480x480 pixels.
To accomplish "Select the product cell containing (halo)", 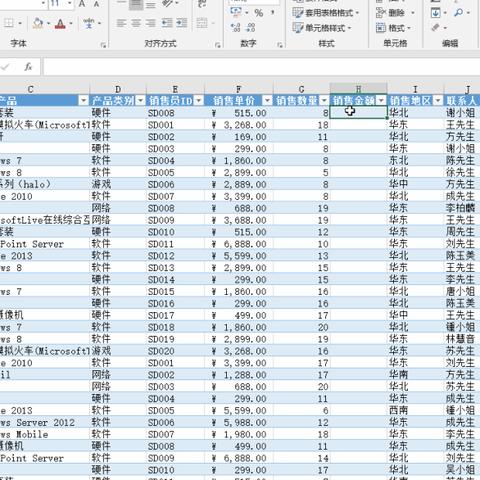I will pos(44,184).
